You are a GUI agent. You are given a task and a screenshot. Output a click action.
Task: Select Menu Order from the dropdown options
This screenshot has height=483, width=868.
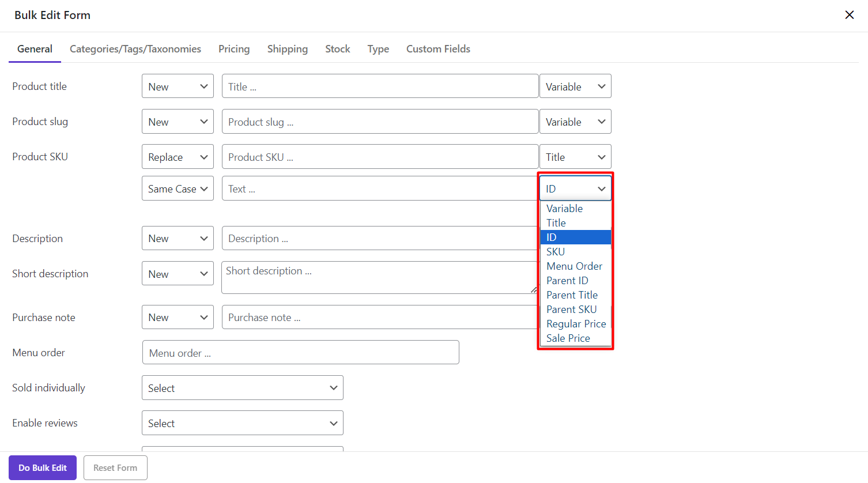point(574,266)
